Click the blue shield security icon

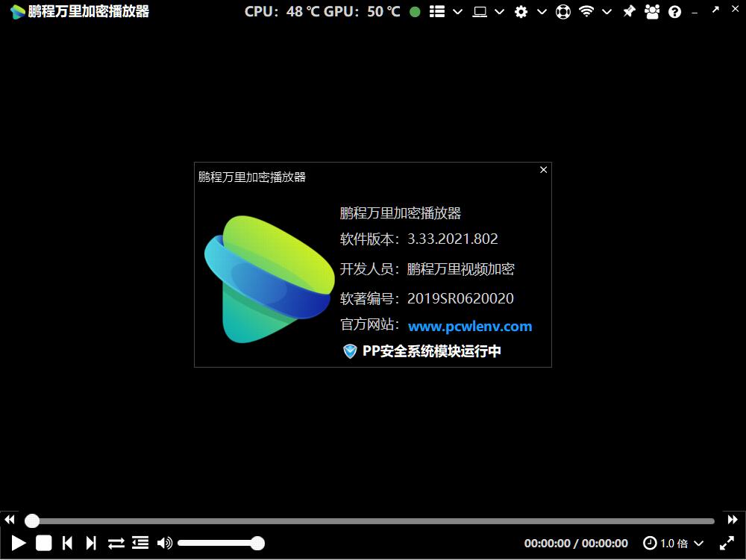350,351
